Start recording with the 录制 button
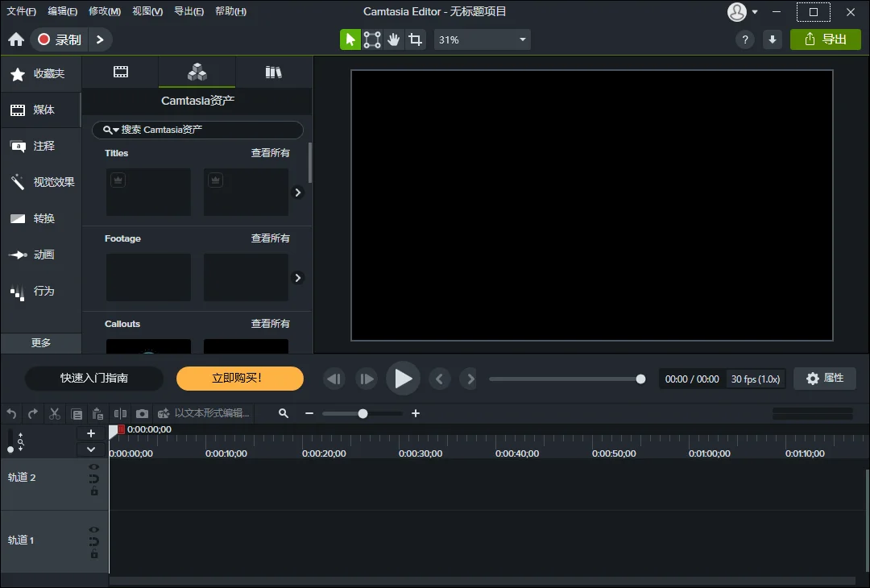The height and width of the screenshot is (588, 870). (x=60, y=39)
